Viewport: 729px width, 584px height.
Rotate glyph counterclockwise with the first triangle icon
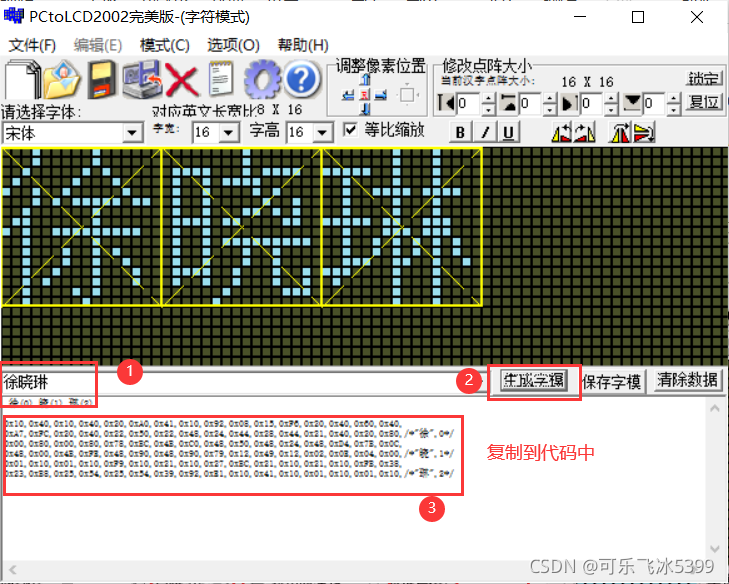[562, 133]
